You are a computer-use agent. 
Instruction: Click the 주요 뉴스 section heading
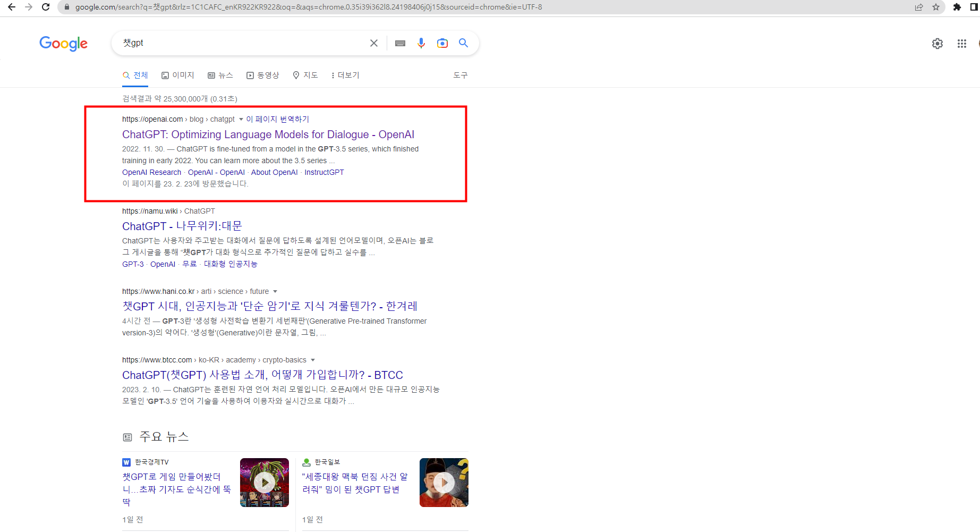pos(164,437)
